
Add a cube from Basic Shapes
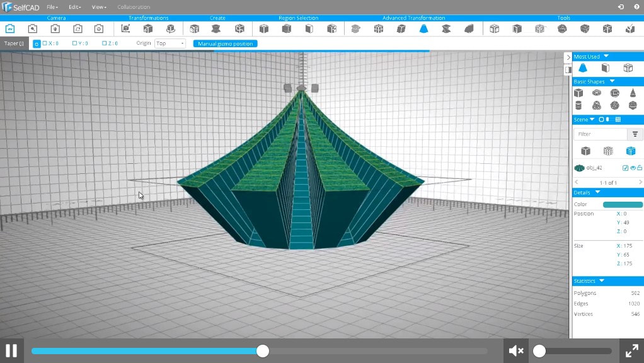click(579, 93)
